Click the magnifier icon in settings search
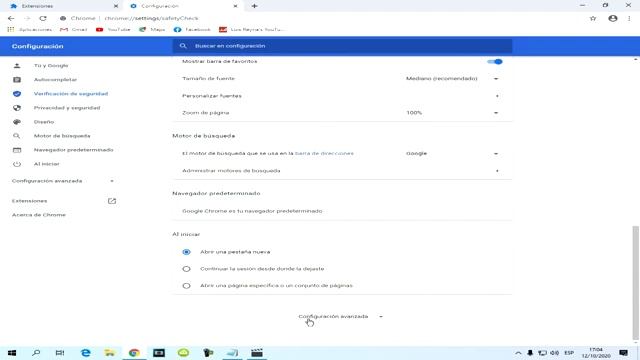 click(x=183, y=46)
